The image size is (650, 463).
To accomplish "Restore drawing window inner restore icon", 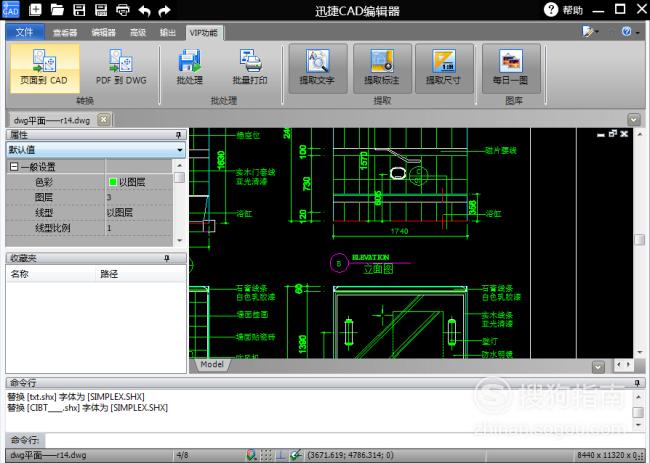I will pos(613,133).
